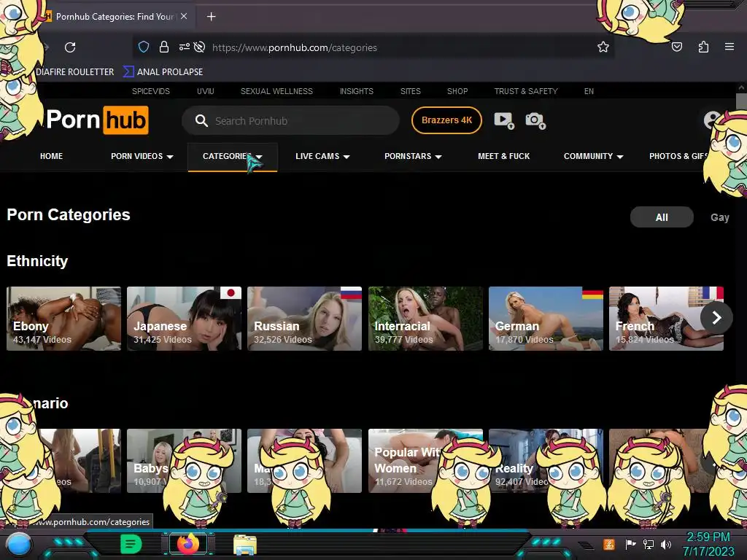This screenshot has height=560, width=747.
Task: Click the search magnifier icon
Action: (x=201, y=120)
